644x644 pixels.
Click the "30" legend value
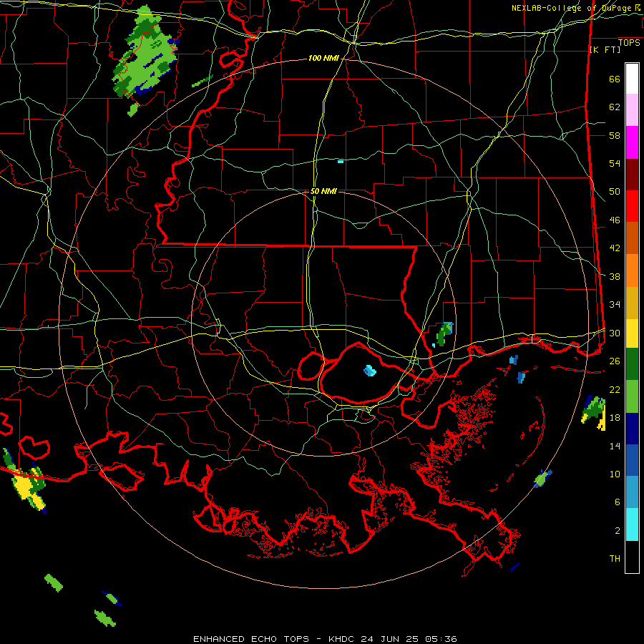[x=615, y=333]
